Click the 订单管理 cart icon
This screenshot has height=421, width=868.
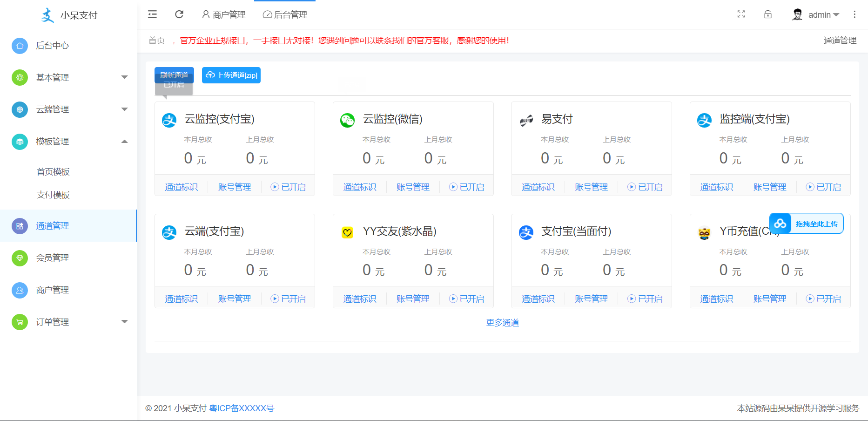click(20, 322)
